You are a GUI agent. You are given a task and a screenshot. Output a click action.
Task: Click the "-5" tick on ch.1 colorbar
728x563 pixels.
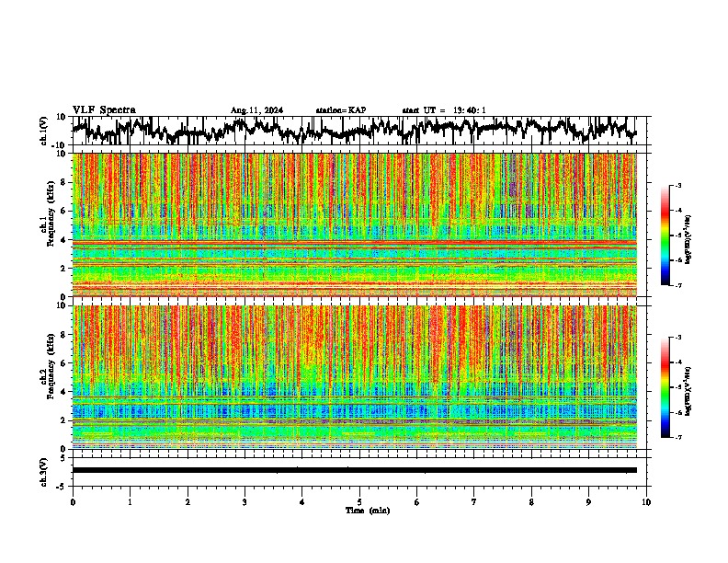677,236
